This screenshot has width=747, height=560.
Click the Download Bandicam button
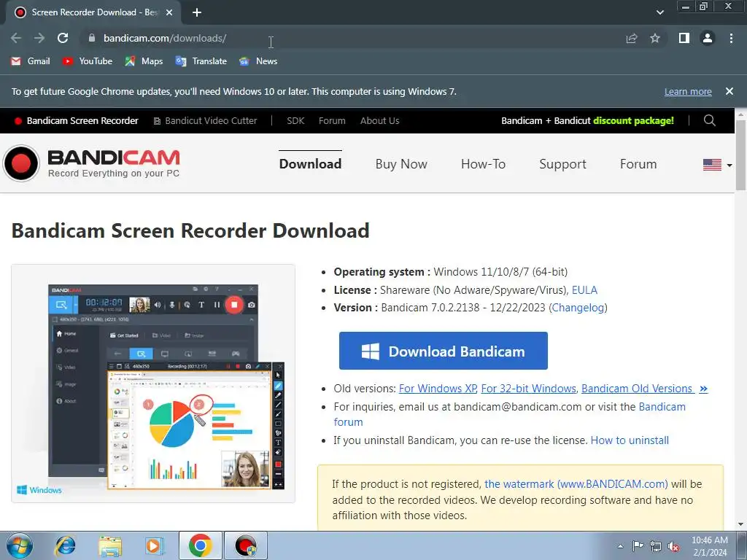[x=444, y=351]
